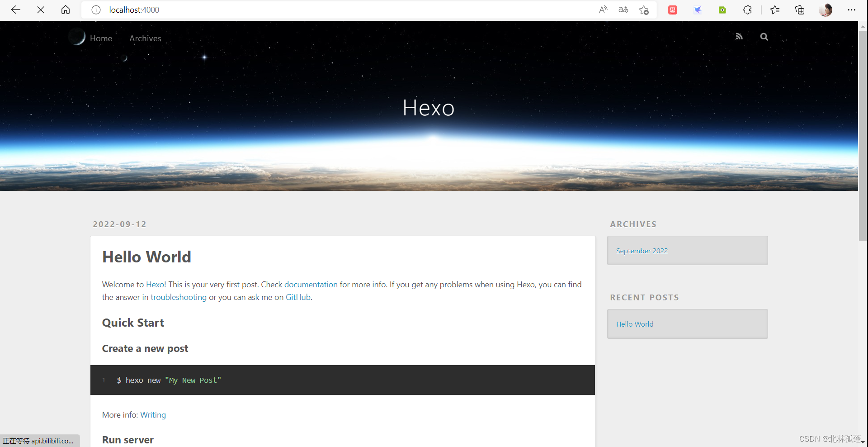Image resolution: width=868 pixels, height=447 pixels.
Task: Open the browser Settings and more menu
Action: [x=852, y=10]
